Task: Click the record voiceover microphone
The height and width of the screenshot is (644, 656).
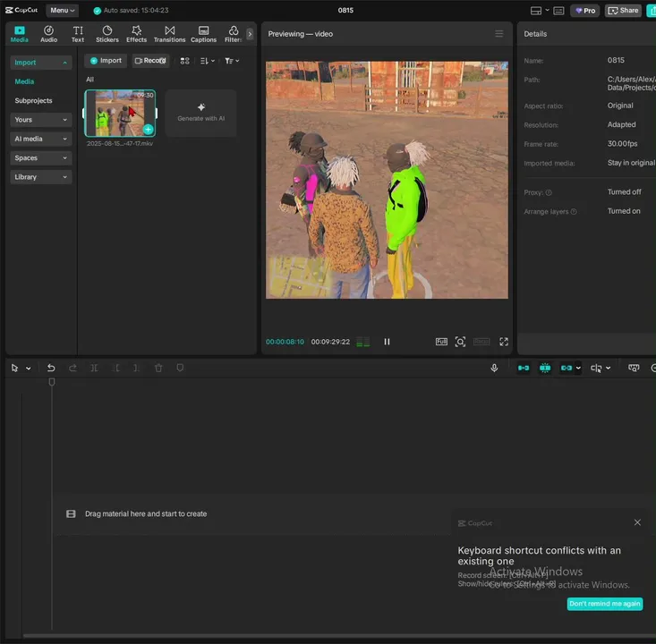Action: click(494, 368)
